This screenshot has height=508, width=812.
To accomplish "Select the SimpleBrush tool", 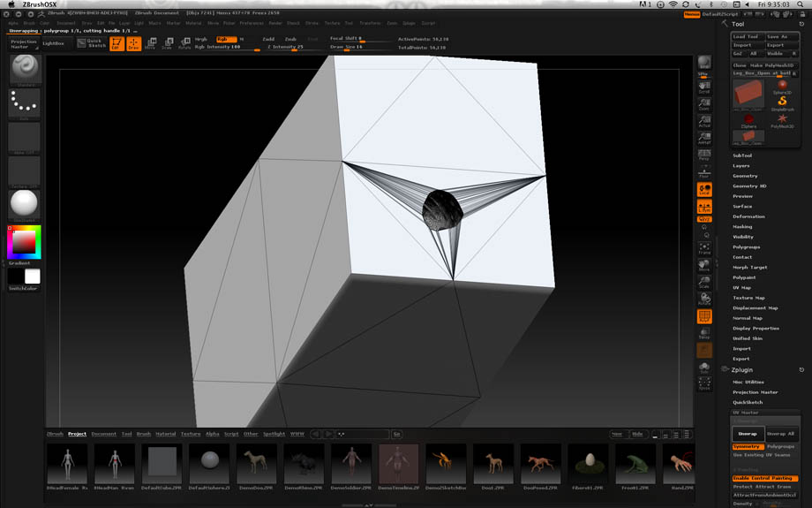I will click(782, 102).
